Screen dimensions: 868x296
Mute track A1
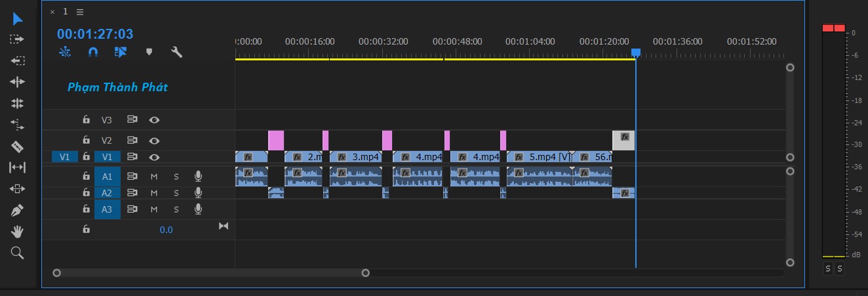[x=154, y=176]
